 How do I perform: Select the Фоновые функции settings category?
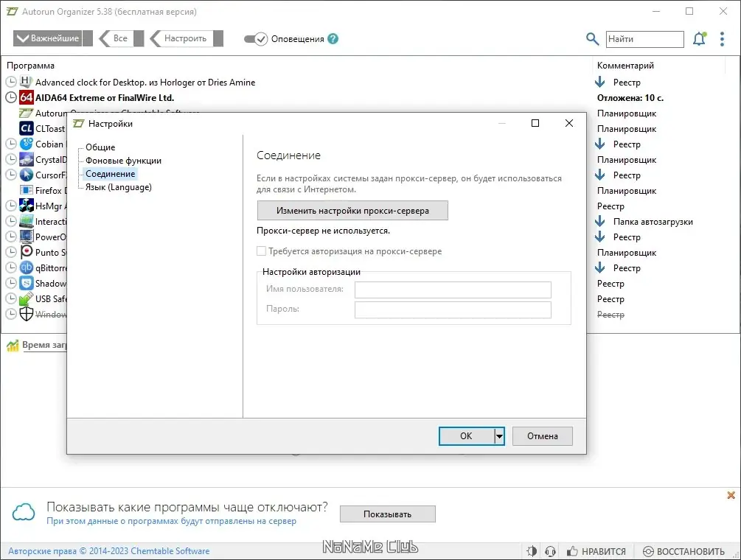coord(123,161)
